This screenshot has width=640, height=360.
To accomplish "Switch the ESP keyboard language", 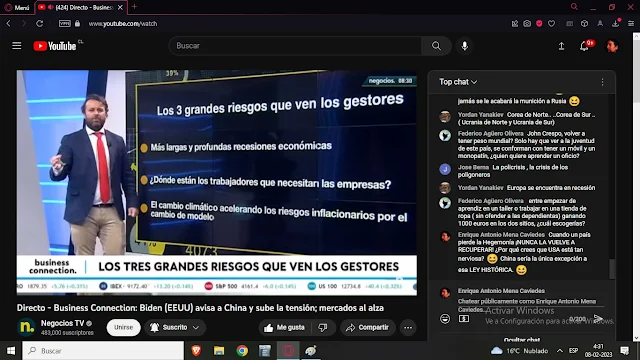I will coord(573,351).
